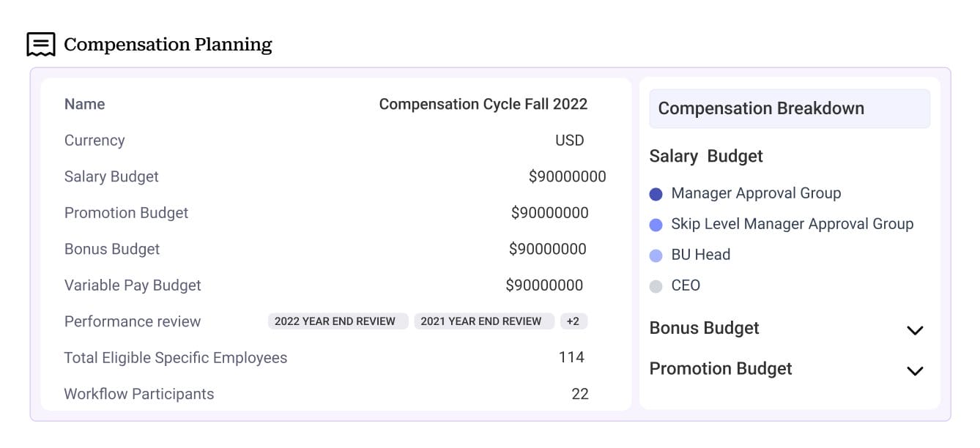Toggle the BU Head approval entry
Image resolution: width=980 pixels, height=448 pixels.
coord(700,255)
